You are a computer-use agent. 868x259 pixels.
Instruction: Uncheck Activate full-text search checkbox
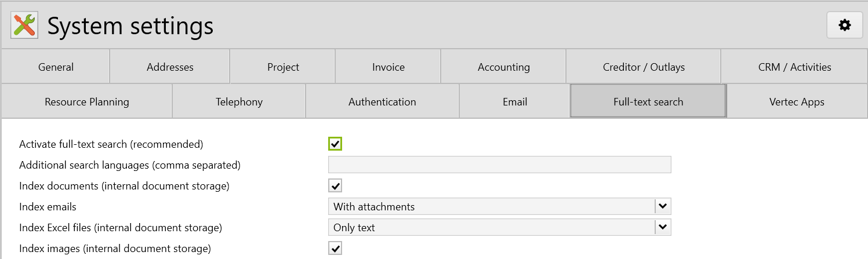pyautogui.click(x=335, y=144)
